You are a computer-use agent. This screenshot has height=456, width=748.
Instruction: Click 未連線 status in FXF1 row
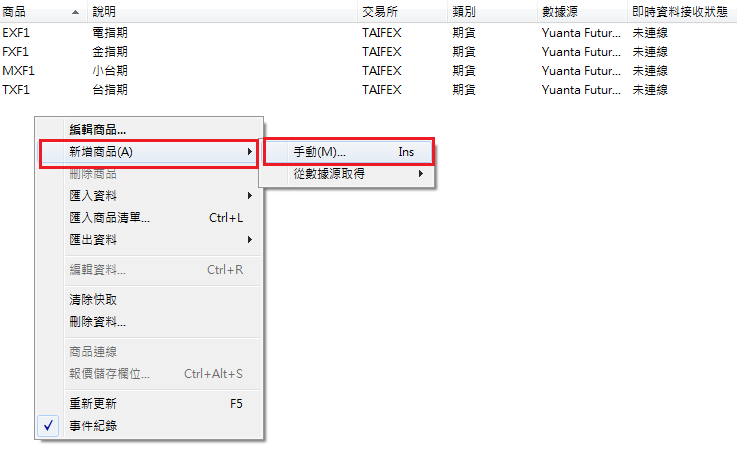(x=650, y=52)
